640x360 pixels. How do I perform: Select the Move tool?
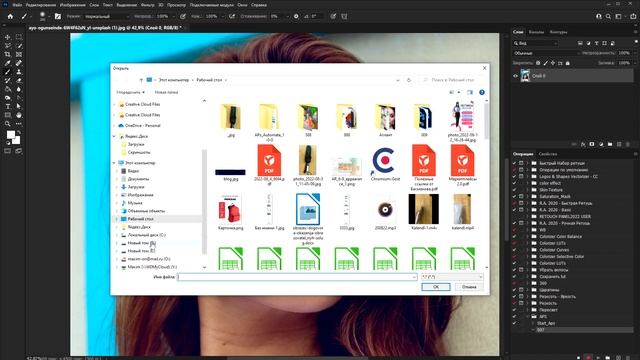pyautogui.click(x=7, y=37)
